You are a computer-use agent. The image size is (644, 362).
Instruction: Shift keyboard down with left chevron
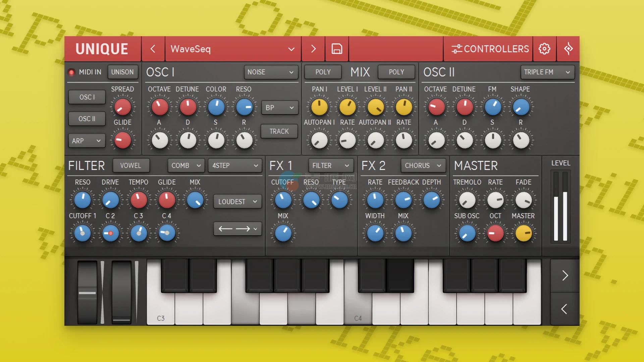565,309
